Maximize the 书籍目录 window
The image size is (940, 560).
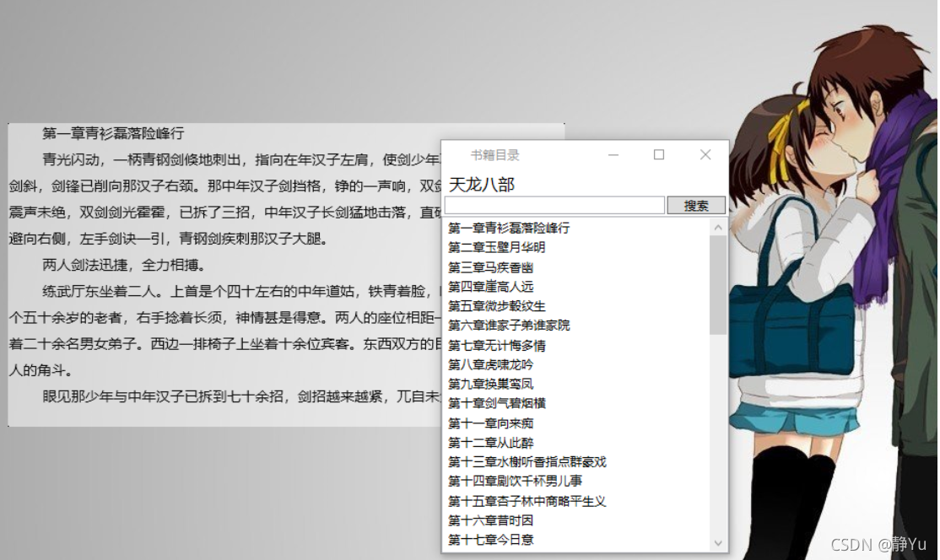pyautogui.click(x=659, y=155)
